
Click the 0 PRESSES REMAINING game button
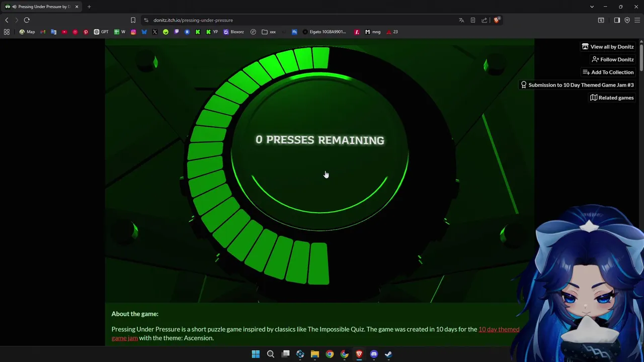320,151
